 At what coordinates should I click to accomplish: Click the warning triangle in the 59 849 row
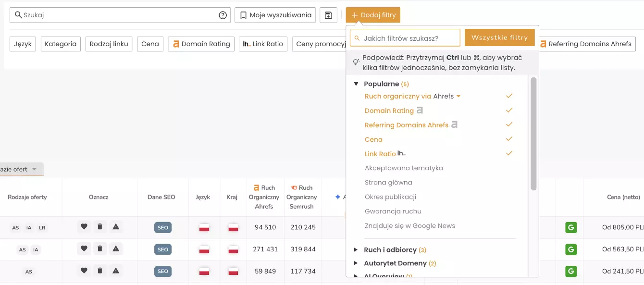tap(116, 271)
